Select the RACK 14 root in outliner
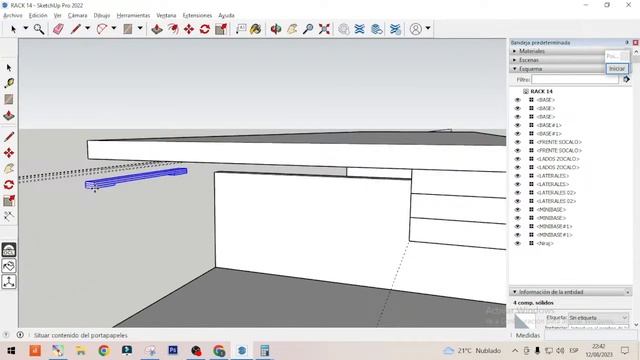 point(541,91)
